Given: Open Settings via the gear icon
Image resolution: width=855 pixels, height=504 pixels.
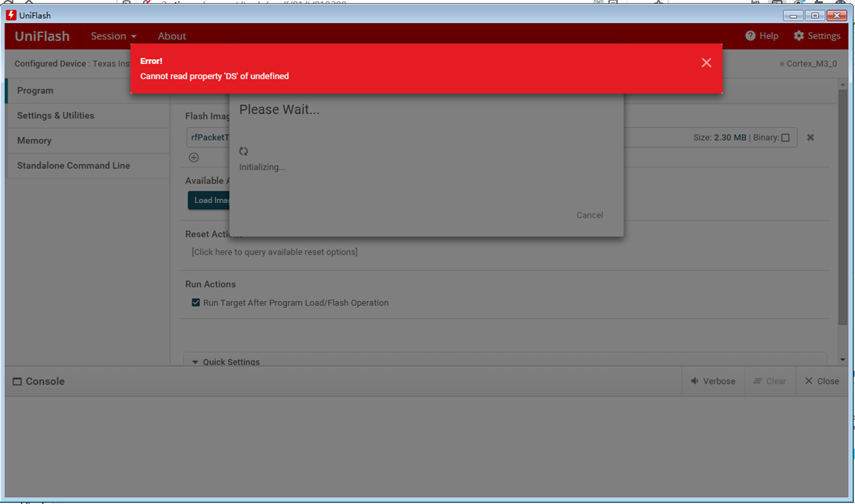Looking at the screenshot, I should [817, 35].
